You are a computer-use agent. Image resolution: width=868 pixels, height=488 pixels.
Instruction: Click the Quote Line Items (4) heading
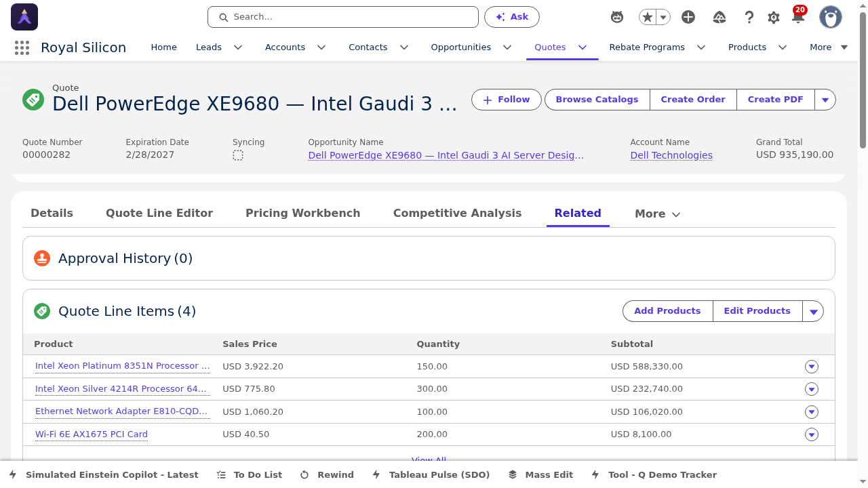coord(127,311)
